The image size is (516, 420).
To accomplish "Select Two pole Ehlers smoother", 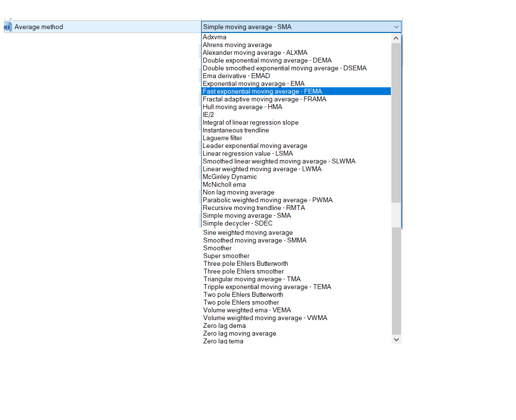I will (241, 303).
